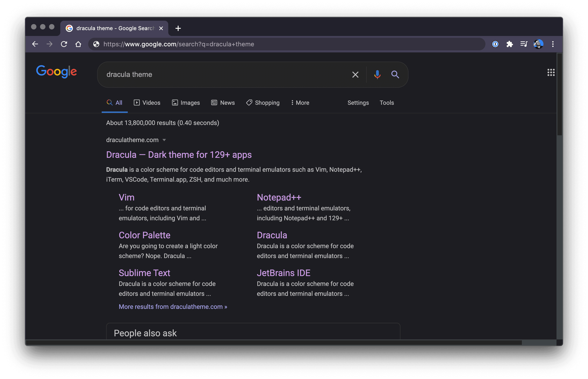Switch to the News tab

223,103
